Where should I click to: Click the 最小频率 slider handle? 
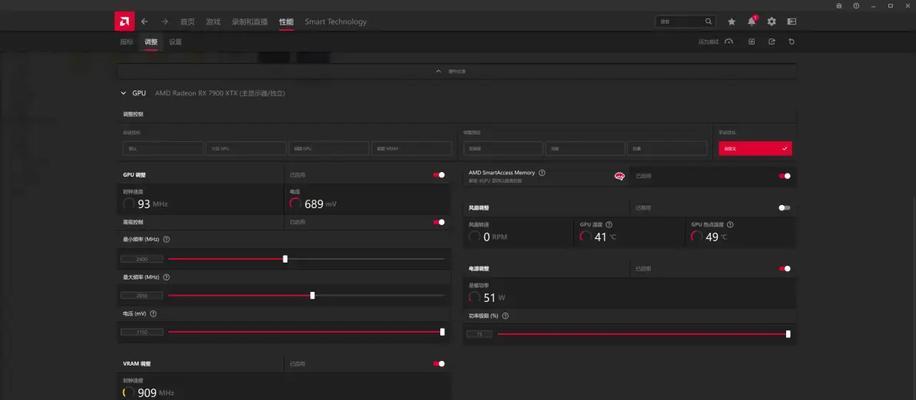(x=285, y=259)
